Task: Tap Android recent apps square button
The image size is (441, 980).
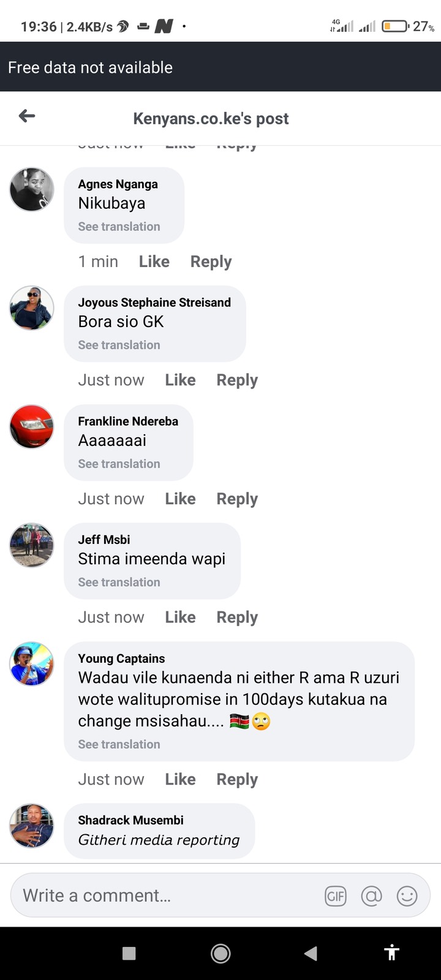Action: tap(129, 953)
